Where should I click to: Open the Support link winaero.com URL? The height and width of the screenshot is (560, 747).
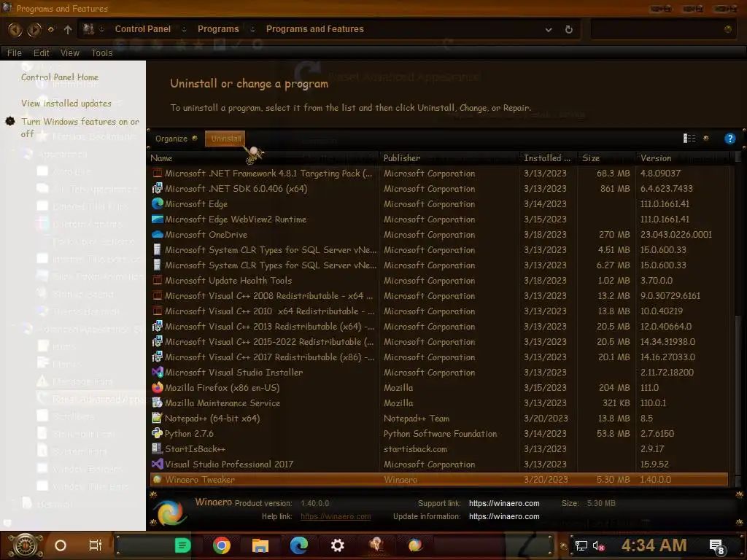pyautogui.click(x=504, y=503)
